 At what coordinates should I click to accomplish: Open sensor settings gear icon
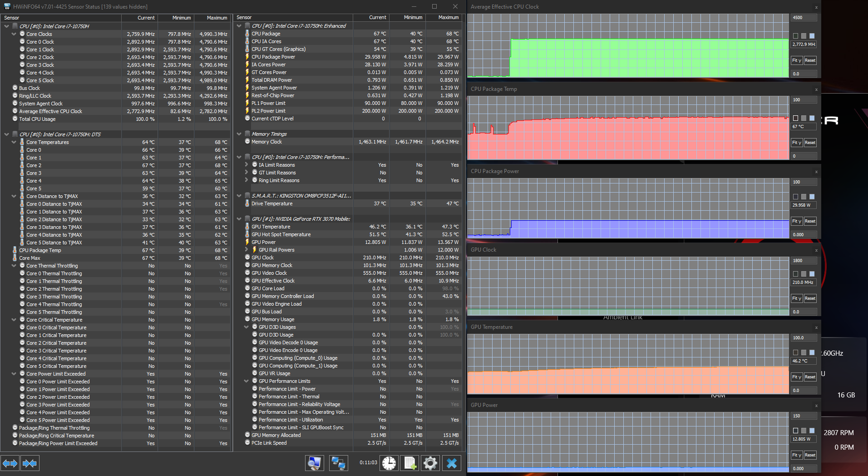coord(430,463)
